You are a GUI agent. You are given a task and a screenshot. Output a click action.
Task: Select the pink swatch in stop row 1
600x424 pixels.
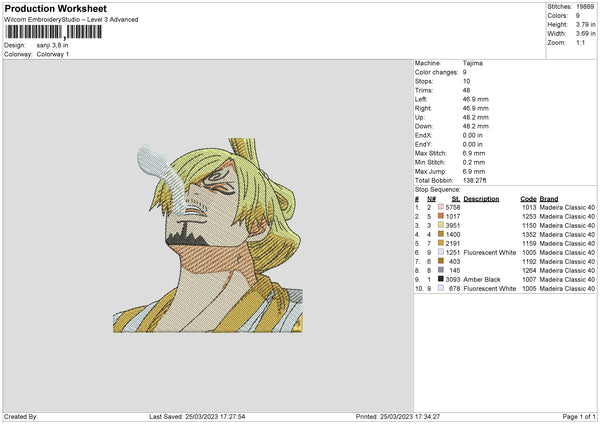click(441, 207)
